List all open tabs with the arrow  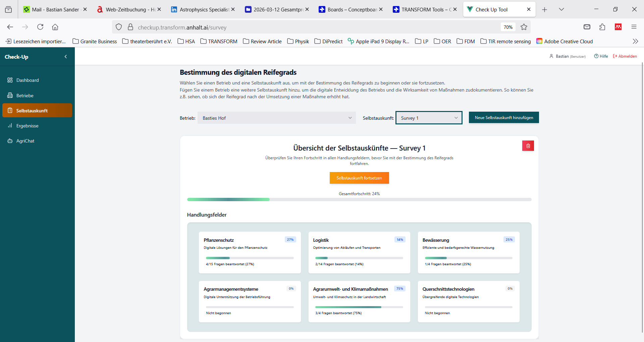click(561, 9)
